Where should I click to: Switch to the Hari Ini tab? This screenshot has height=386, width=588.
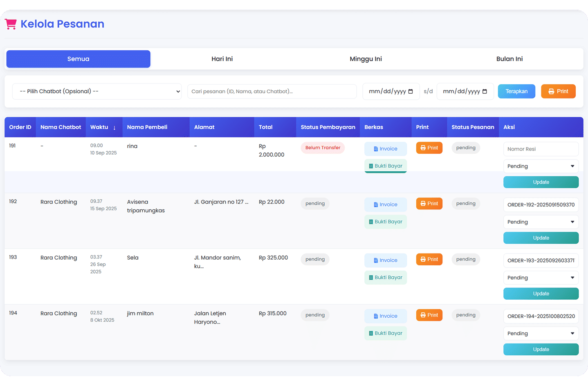click(x=222, y=58)
